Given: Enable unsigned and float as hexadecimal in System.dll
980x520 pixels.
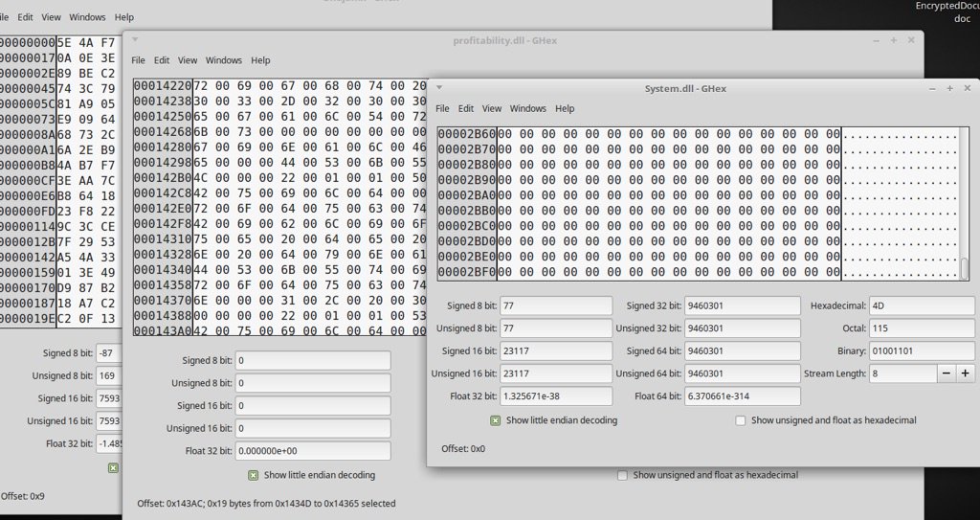Looking at the screenshot, I should tap(741, 420).
